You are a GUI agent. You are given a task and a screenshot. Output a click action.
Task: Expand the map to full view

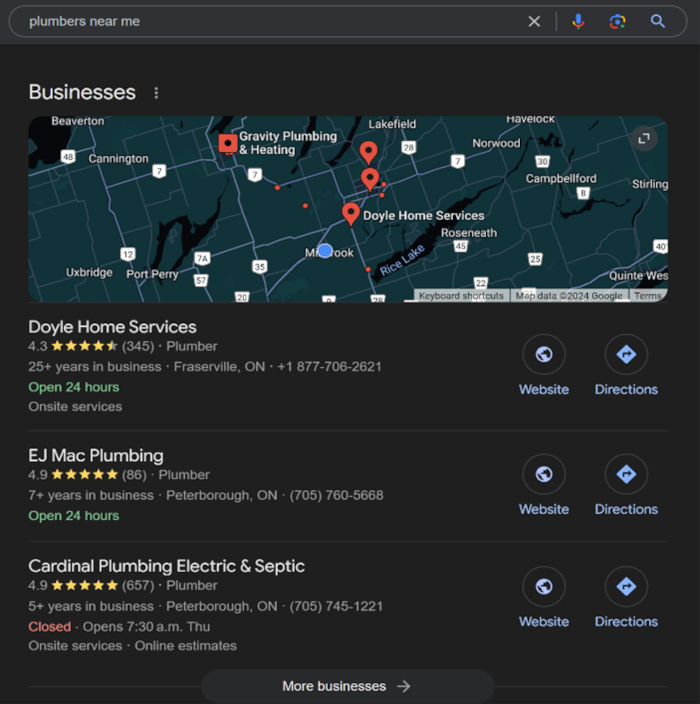[x=644, y=138]
